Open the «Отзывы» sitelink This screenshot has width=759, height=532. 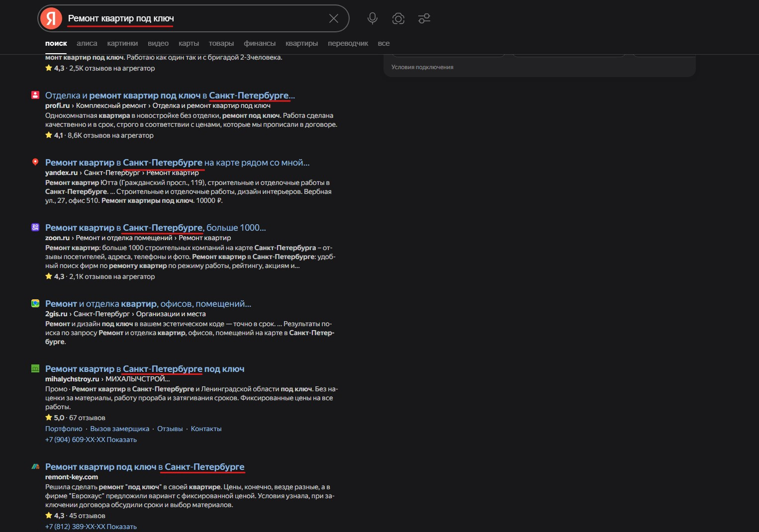[170, 429]
